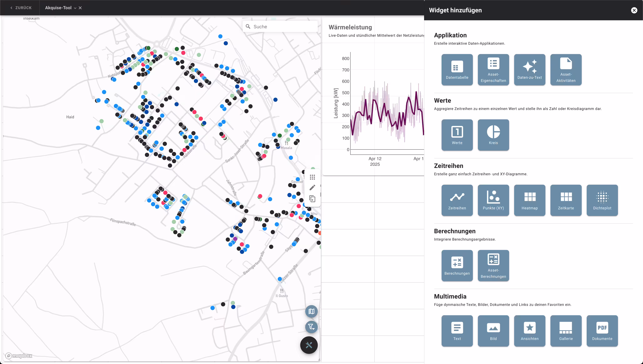Click the Sankt-Josef-Straße street label

237,151
